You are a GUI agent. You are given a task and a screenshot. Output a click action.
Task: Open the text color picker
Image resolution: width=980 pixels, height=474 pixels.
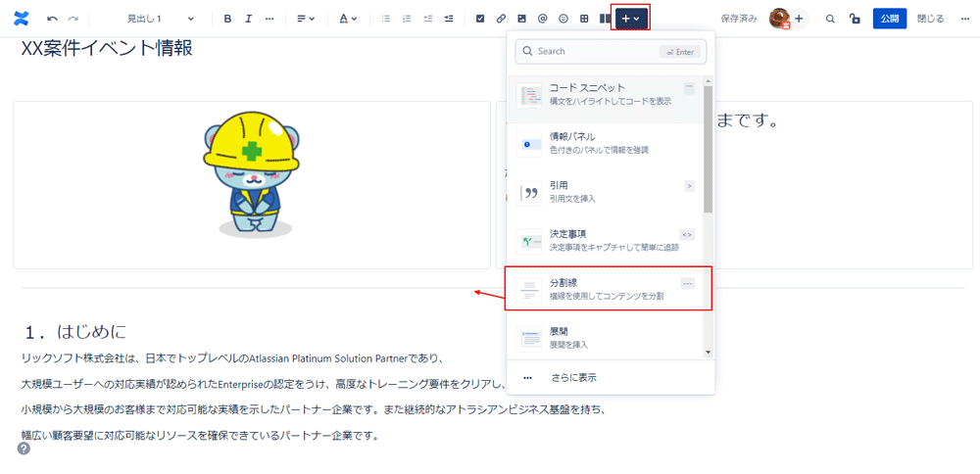[x=348, y=19]
